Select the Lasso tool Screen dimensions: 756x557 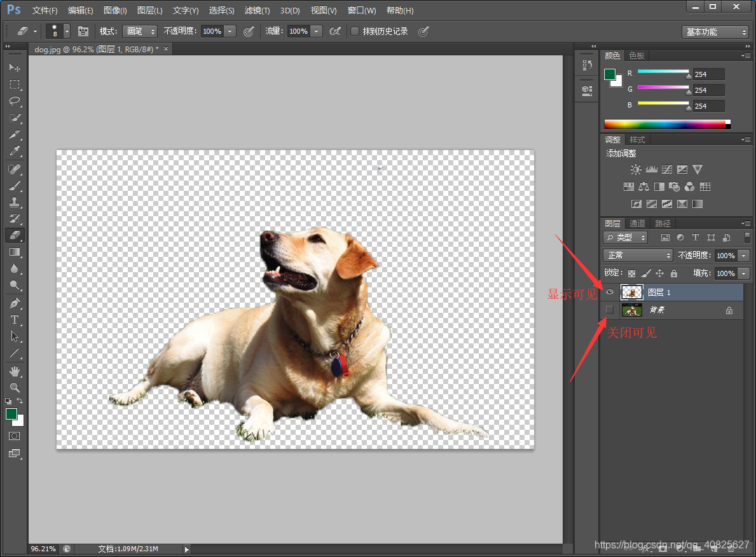click(15, 101)
